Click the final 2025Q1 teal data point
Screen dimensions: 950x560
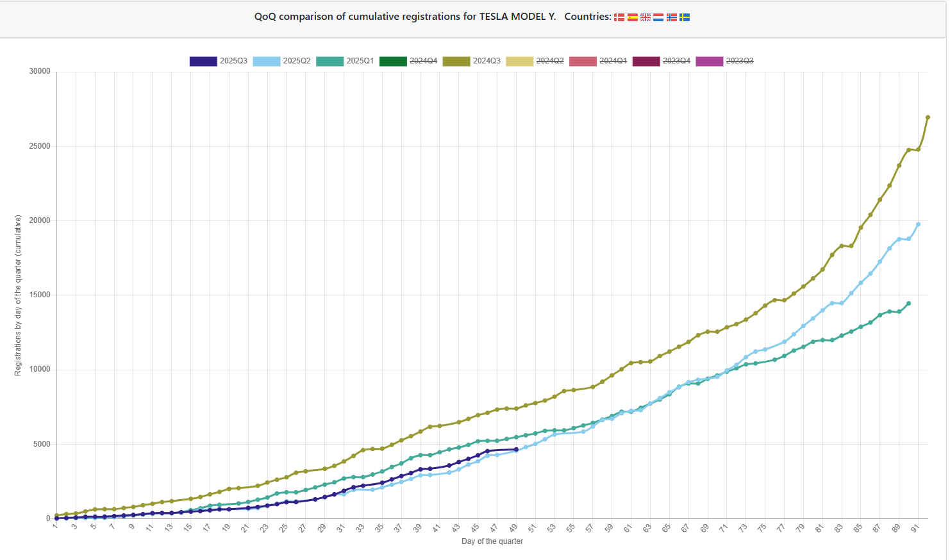[908, 304]
